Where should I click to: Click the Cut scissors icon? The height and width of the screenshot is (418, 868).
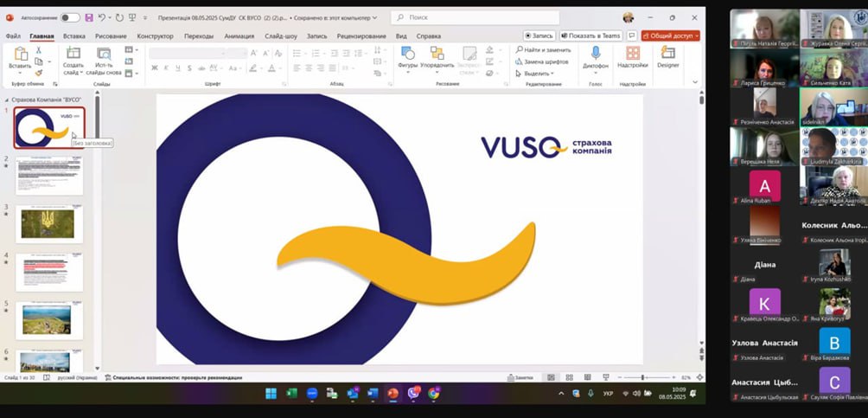(39, 50)
